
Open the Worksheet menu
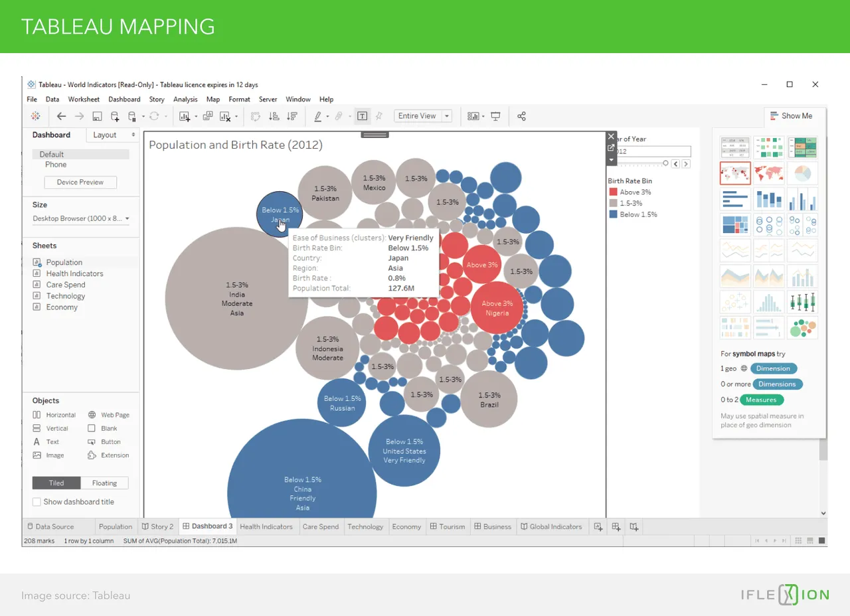click(x=84, y=100)
